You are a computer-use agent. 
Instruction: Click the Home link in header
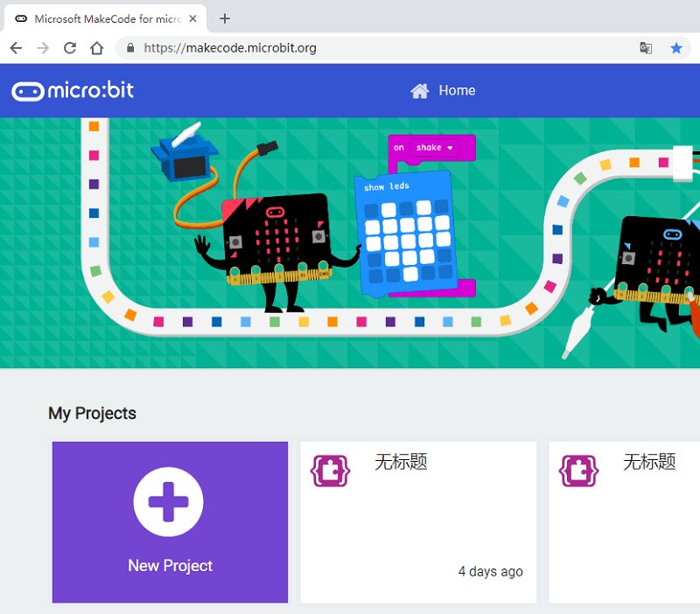[x=457, y=91]
